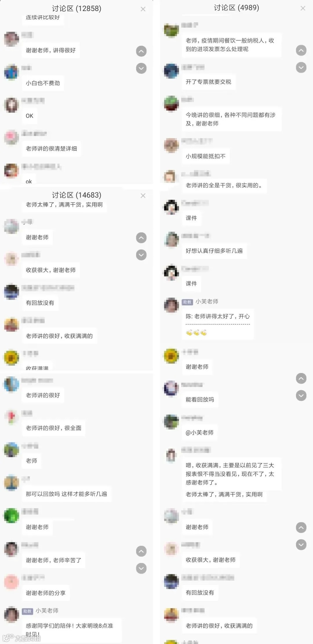Tap the 助教 badge next to 小芙老师 on right
Screen dimensions: 313x644
187,302
